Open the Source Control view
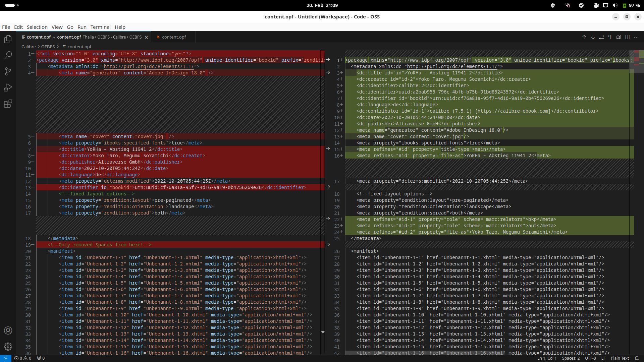This screenshot has height=362, width=644. click(8, 71)
